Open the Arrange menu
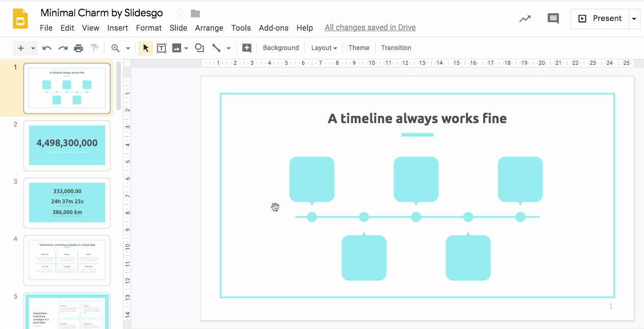The image size is (644, 329). point(209,28)
